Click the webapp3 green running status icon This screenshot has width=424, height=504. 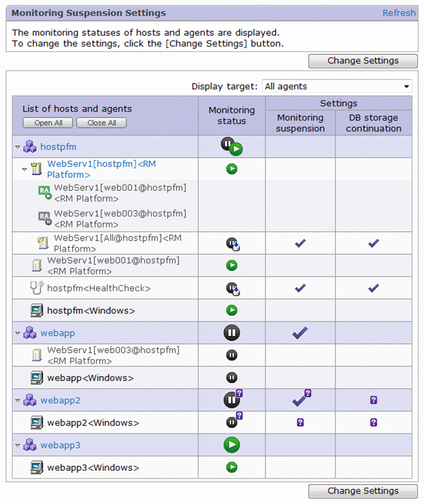pos(231,445)
